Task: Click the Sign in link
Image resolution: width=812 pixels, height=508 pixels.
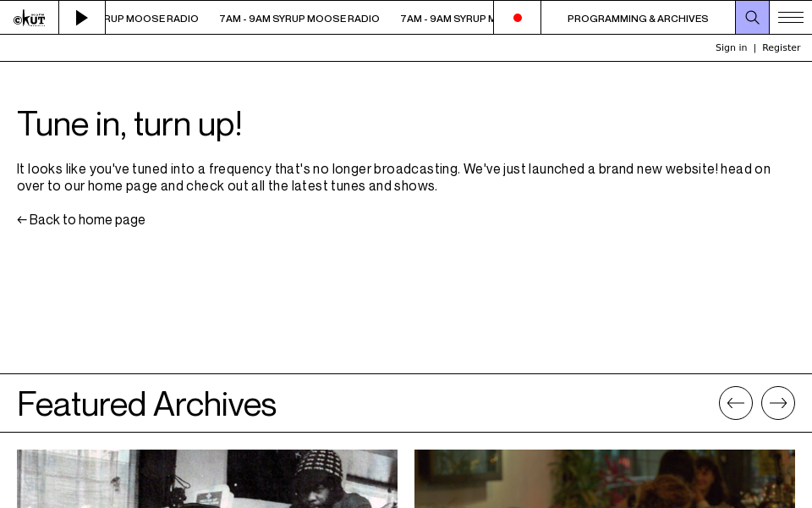Action: (x=731, y=47)
